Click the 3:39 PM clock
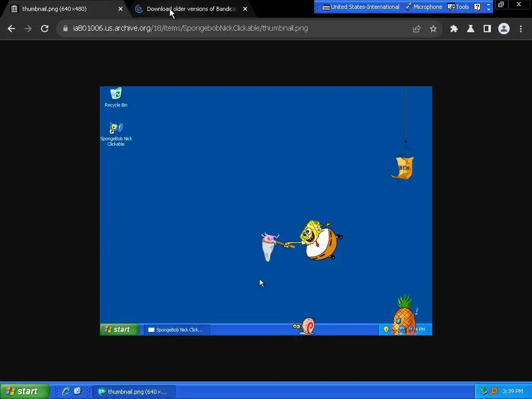Viewport: 532px width, 399px height. 513,391
